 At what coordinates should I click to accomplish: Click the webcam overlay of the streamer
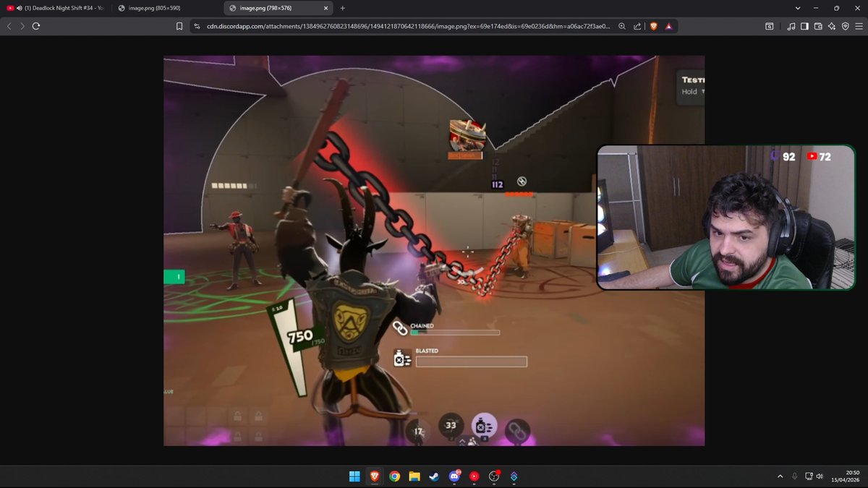click(726, 218)
